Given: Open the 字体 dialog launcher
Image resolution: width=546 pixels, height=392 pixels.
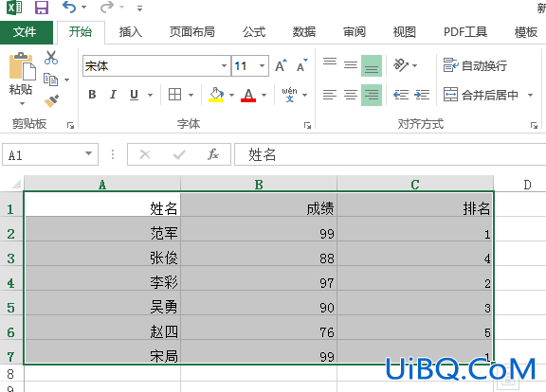Looking at the screenshot, I should click(x=307, y=125).
